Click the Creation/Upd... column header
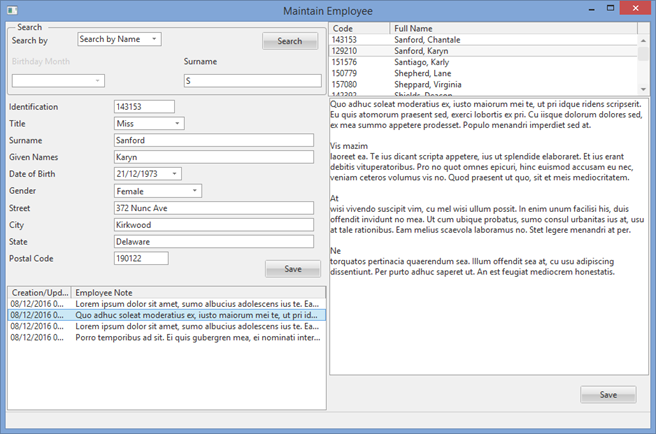Screen dimensions: 656x434 (40, 293)
